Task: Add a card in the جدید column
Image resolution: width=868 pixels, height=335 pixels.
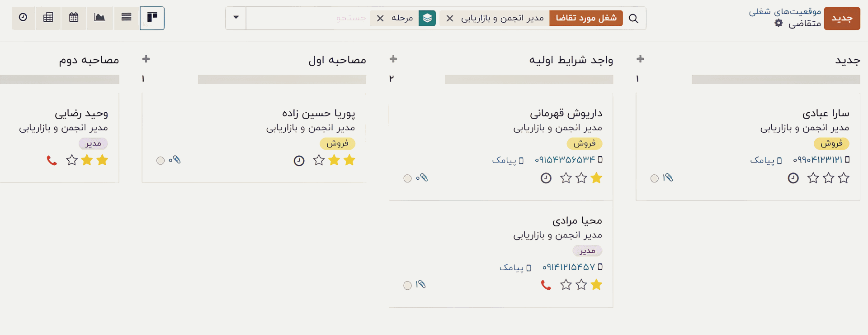Action: 640,59
